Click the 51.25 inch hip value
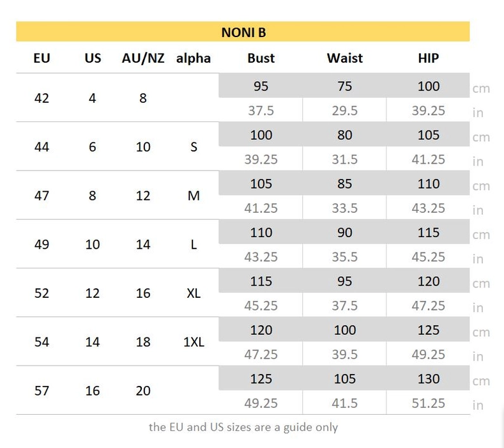The image size is (504, 448). (x=428, y=403)
